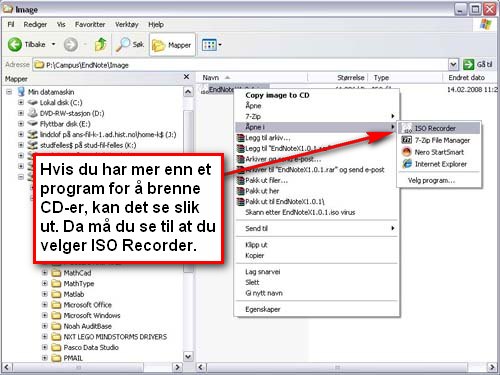The height and width of the screenshot is (375, 500).
Task: Expand the Microsoft Office folder
Action: click(x=44, y=305)
